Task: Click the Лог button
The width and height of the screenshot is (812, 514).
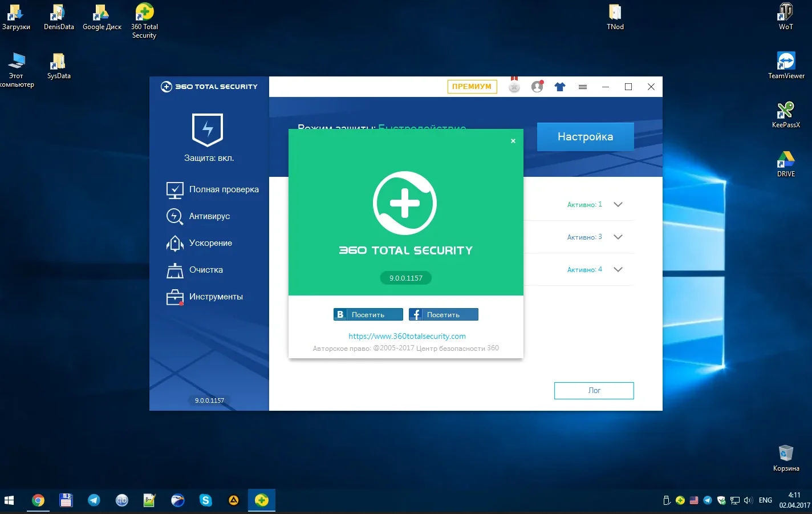Action: 594,391
